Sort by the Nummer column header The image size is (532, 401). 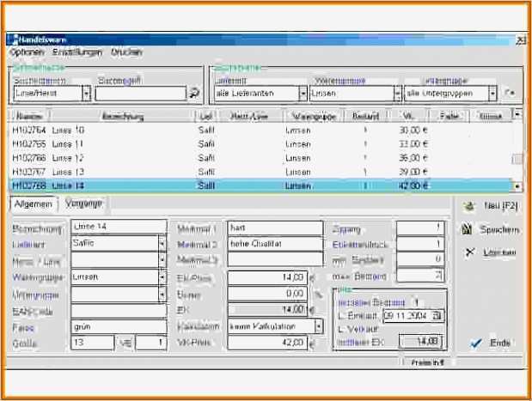(x=29, y=116)
